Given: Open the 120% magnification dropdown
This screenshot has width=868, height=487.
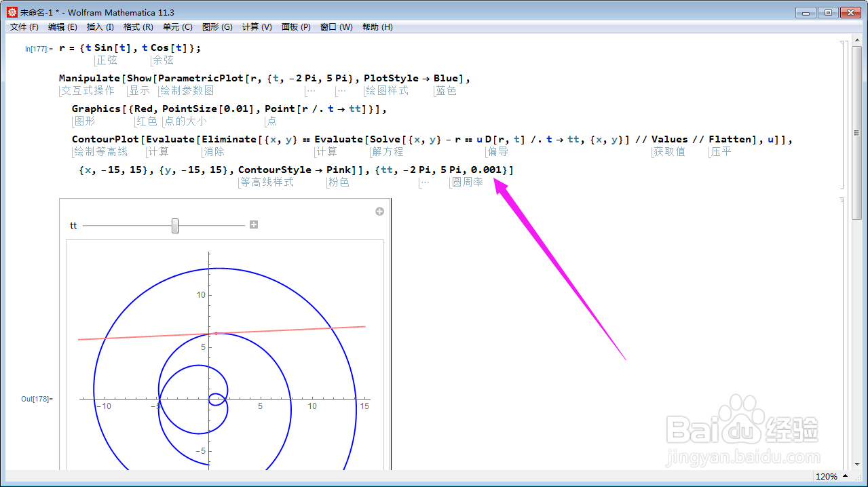Looking at the screenshot, I should [831, 476].
